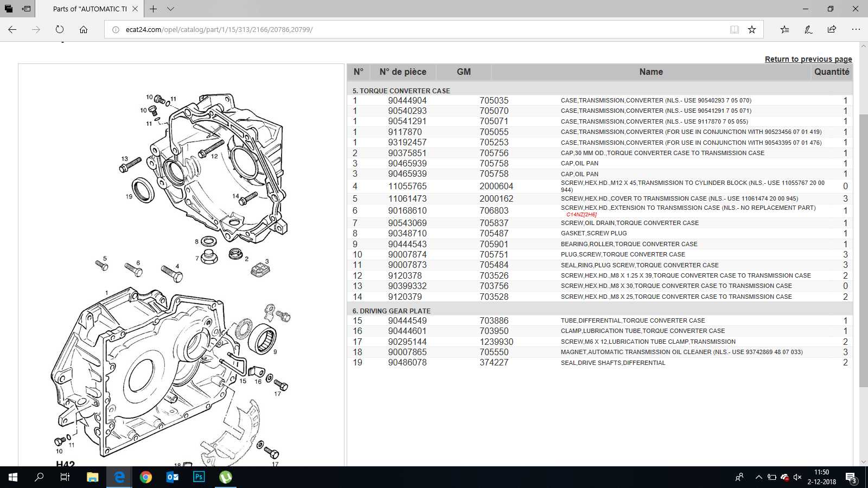Click the browser Forward arrow
Viewport: 868px width, 488px height.
click(36, 29)
